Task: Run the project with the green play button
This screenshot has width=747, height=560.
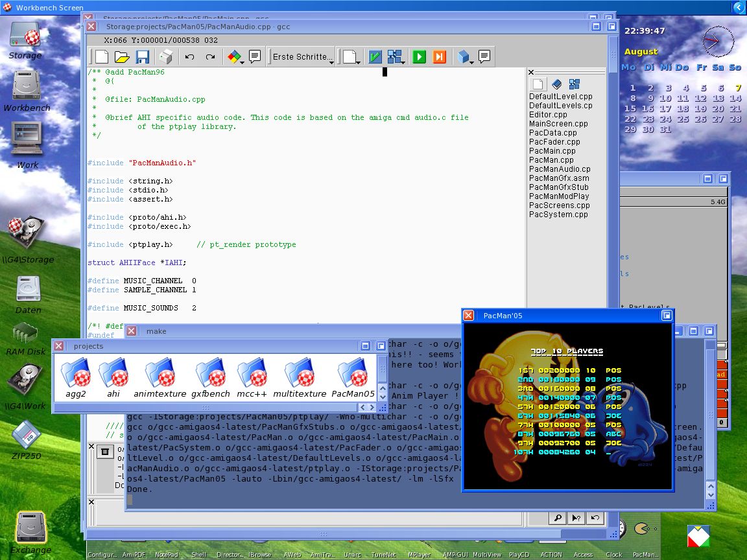Action: pyautogui.click(x=420, y=56)
